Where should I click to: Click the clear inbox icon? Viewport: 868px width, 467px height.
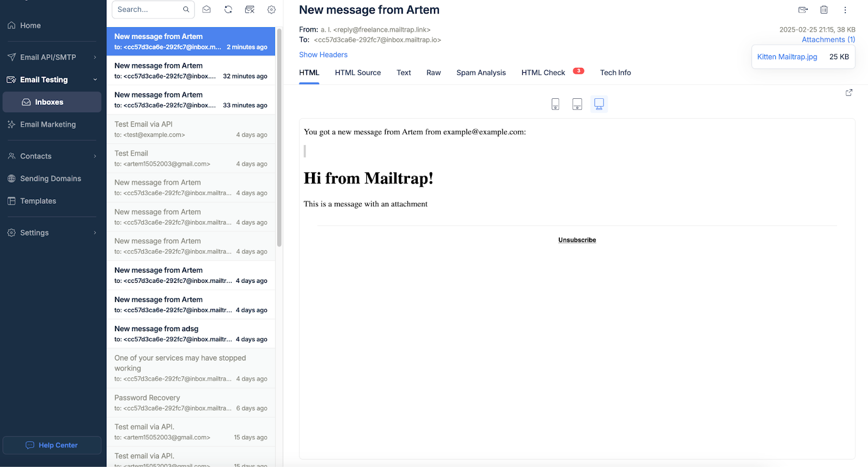(x=250, y=9)
